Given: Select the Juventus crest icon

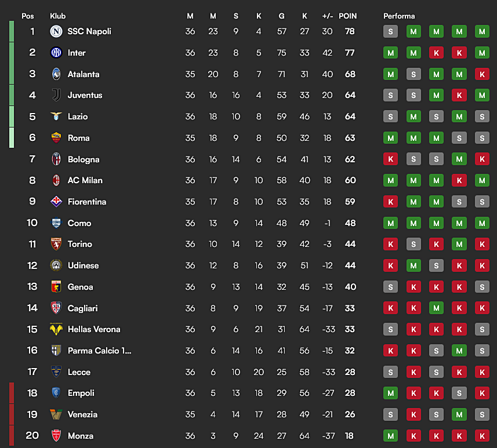Looking at the screenshot, I should pyautogui.click(x=56, y=95).
